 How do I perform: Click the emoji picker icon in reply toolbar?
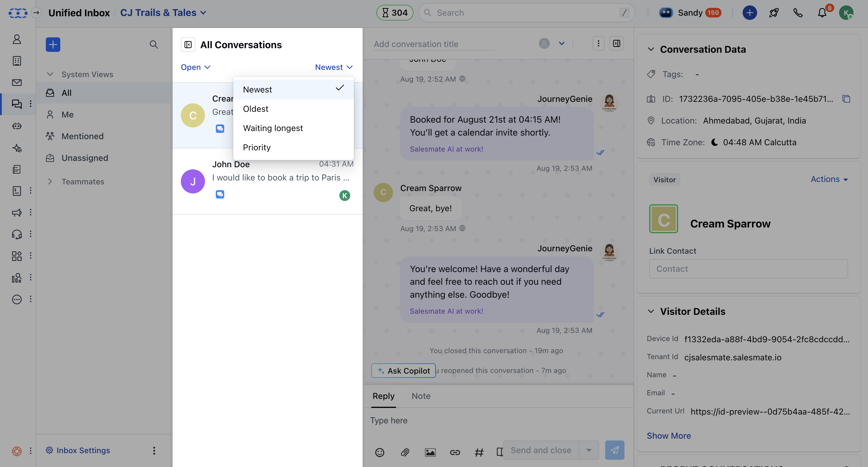pos(379,452)
